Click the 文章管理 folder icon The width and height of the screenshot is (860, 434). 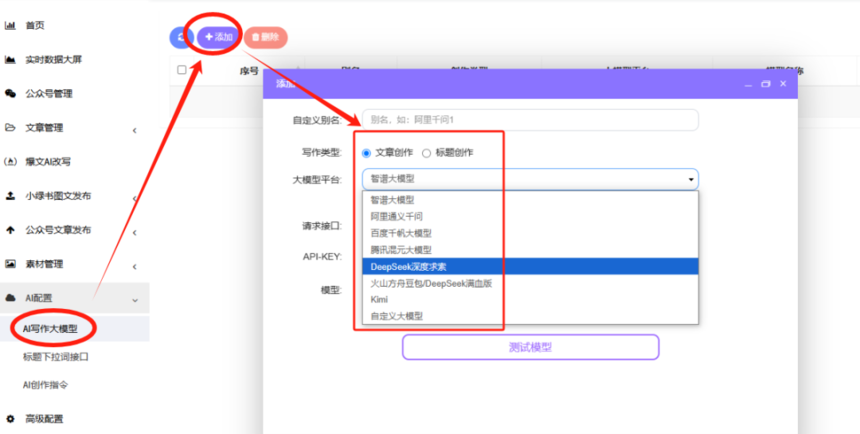point(10,128)
